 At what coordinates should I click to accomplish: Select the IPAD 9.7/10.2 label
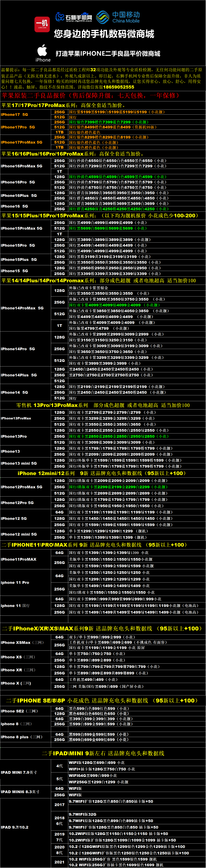coord(14,827)
